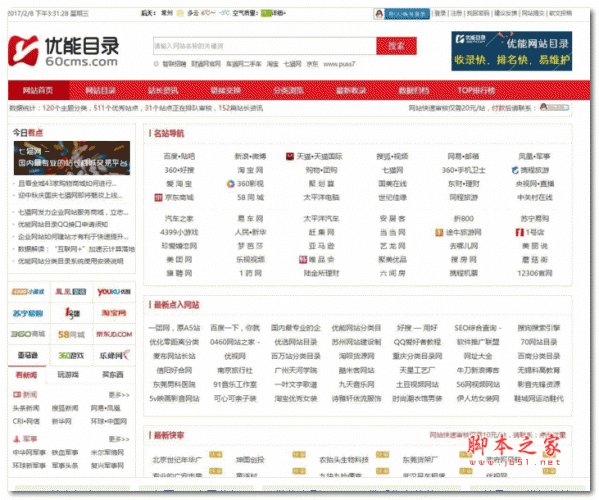Viewport: 599px width, 500px height.
Task: Open the 京东商城 red icon link
Action: point(159,197)
